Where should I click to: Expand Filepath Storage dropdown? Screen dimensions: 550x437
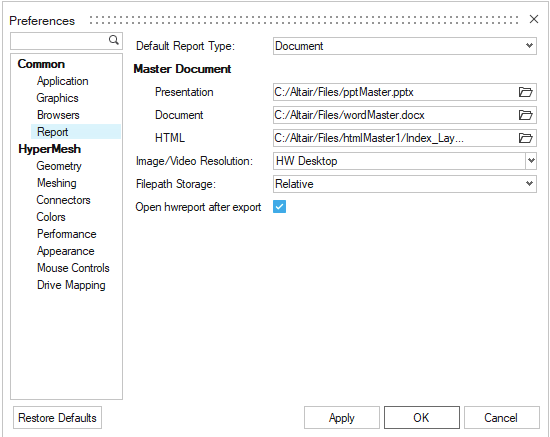[404, 184]
